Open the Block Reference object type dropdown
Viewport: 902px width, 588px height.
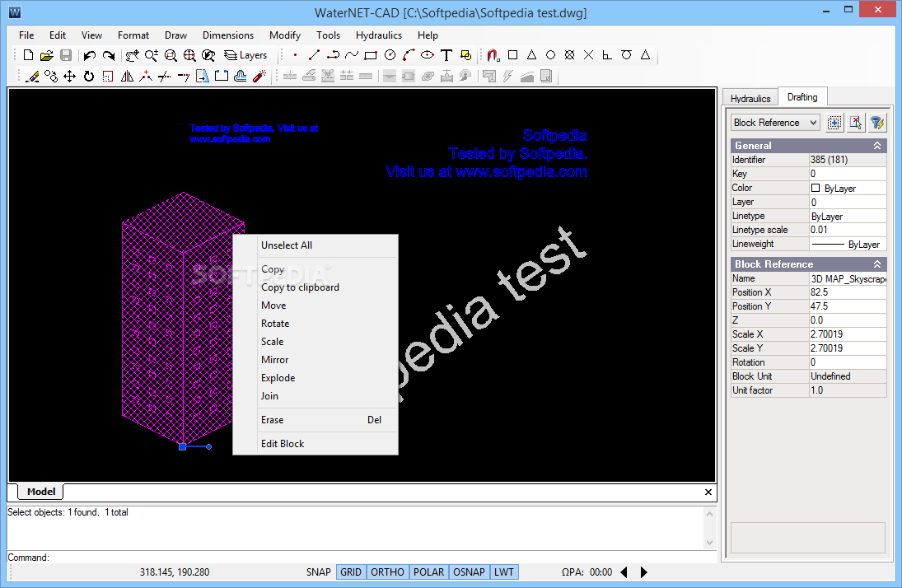[775, 123]
